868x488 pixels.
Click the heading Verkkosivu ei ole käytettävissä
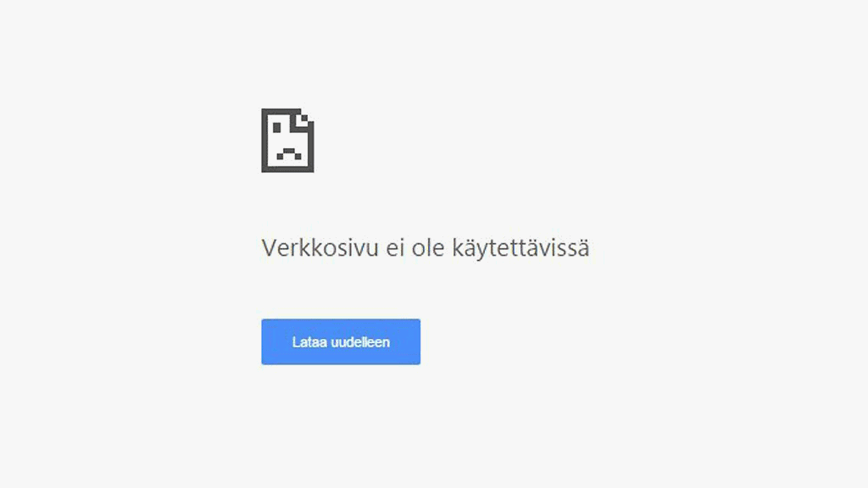pyautogui.click(x=426, y=248)
